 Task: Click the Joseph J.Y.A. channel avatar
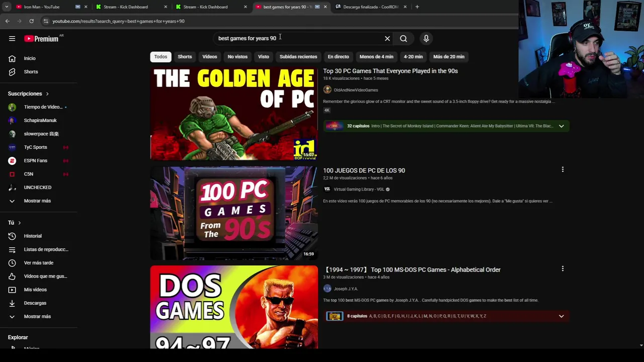pos(327,289)
